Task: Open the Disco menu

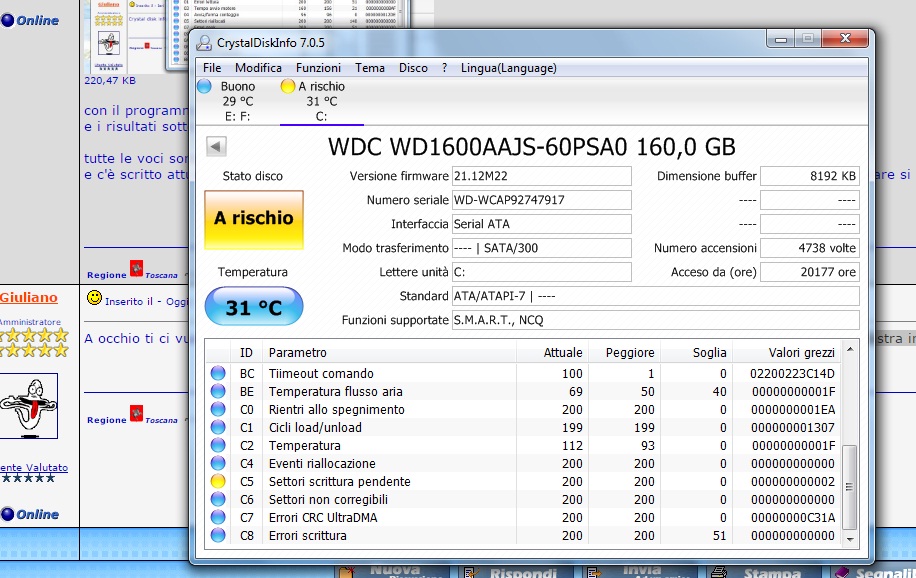Action: point(413,68)
